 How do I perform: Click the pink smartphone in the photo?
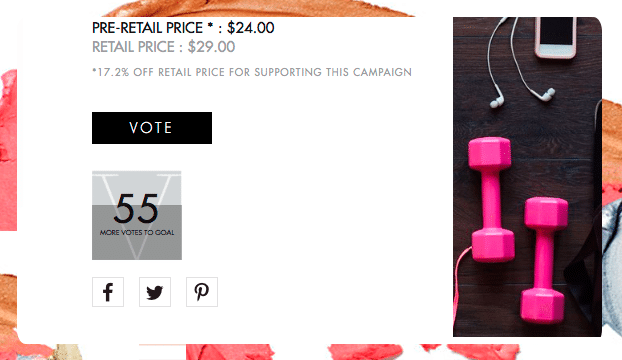pyautogui.click(x=555, y=37)
